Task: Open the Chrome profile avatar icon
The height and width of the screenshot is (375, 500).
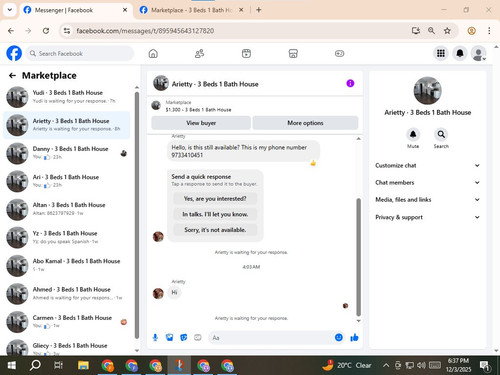Action: (x=471, y=31)
